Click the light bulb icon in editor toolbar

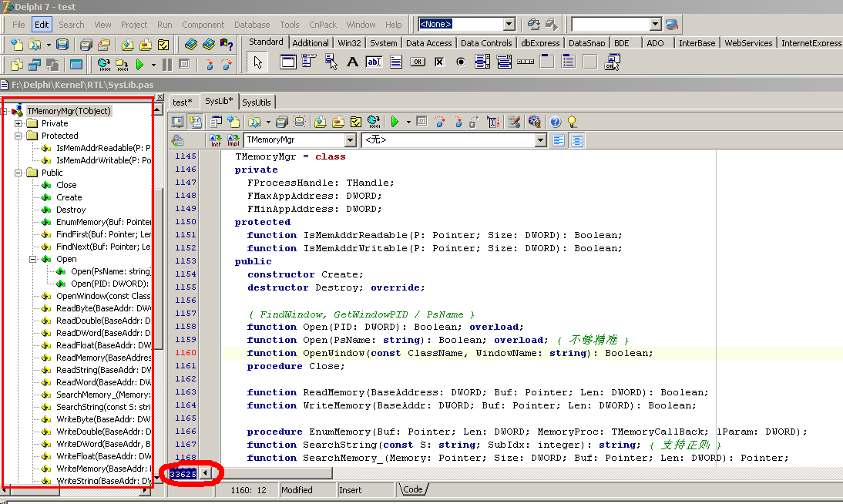click(x=572, y=122)
